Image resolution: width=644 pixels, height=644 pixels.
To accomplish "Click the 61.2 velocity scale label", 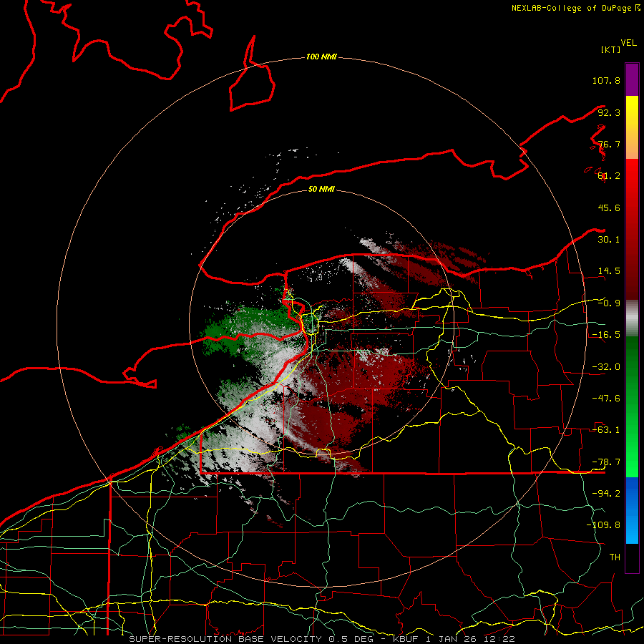I will coord(609,176).
